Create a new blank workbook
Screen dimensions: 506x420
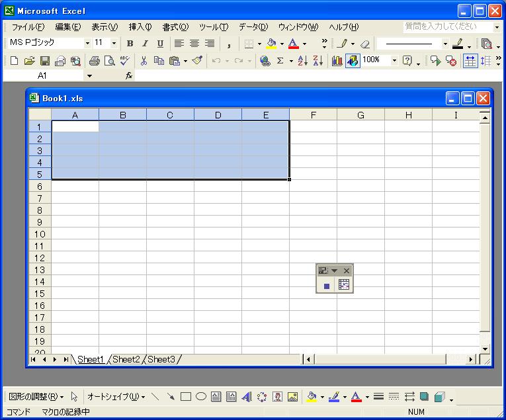pyautogui.click(x=14, y=61)
